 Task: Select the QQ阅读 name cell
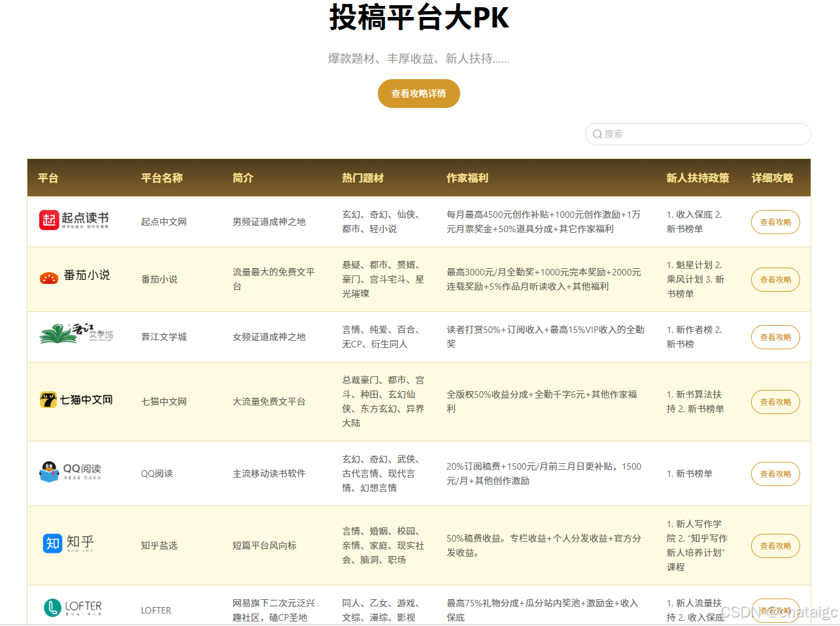158,474
